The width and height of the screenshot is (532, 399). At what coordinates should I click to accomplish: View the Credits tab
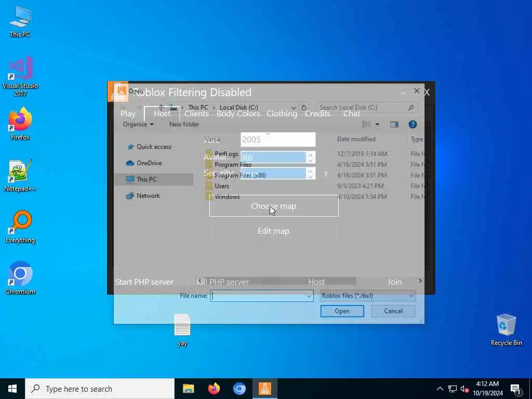click(x=317, y=114)
